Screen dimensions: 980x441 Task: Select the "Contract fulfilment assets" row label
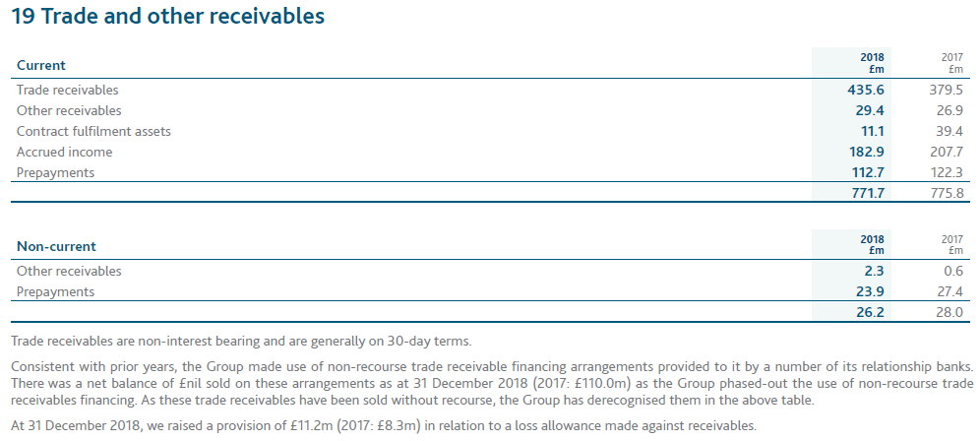(x=93, y=132)
